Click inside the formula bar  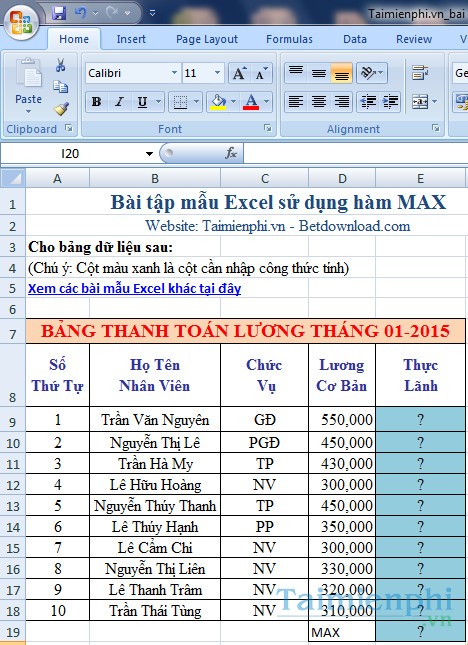click(356, 154)
